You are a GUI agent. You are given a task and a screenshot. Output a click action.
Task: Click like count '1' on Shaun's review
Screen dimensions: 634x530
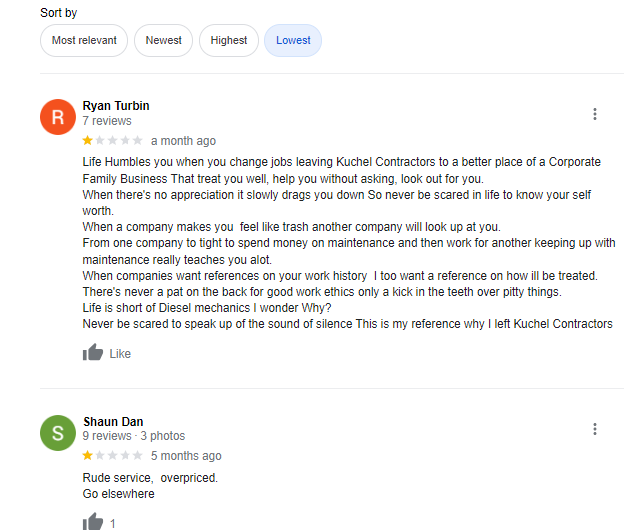click(x=113, y=523)
